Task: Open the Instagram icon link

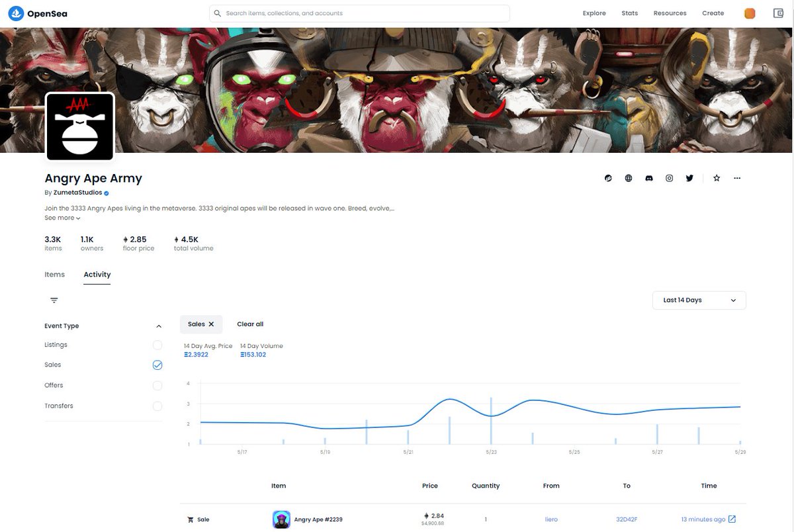Action: [670, 178]
